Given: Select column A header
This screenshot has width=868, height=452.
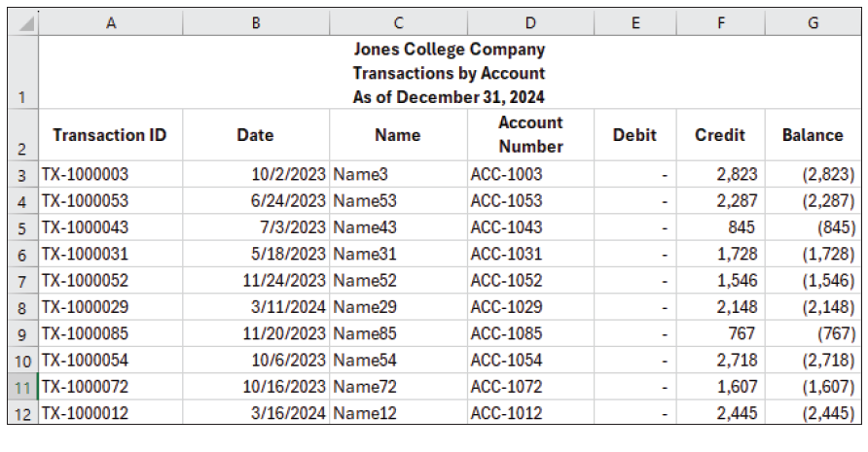Looking at the screenshot, I should tap(110, 23).
